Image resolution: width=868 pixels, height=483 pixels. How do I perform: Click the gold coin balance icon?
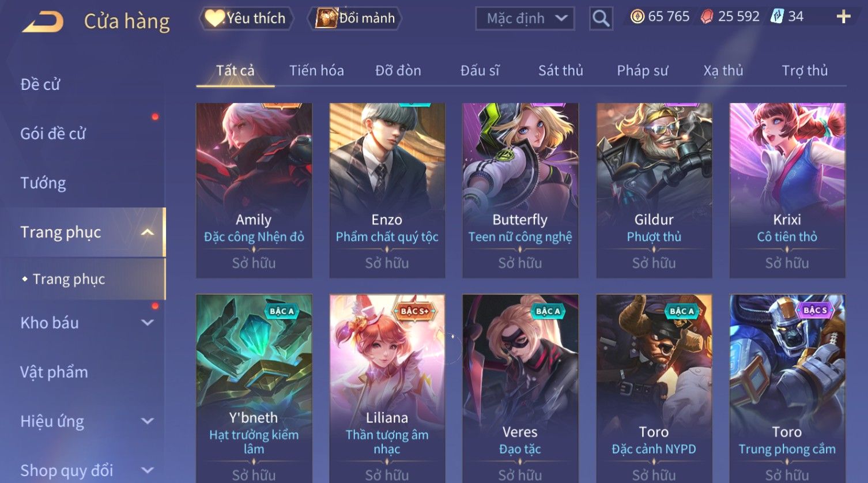point(637,17)
